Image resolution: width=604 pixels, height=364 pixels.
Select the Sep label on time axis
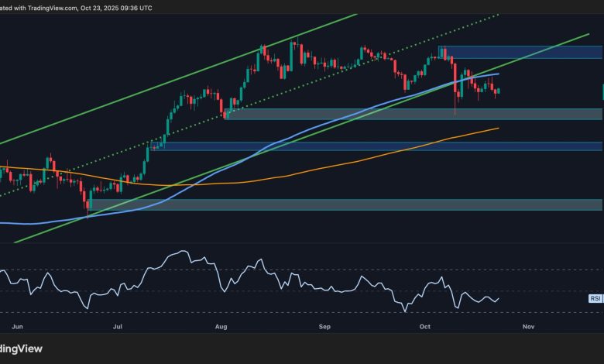coord(324,328)
